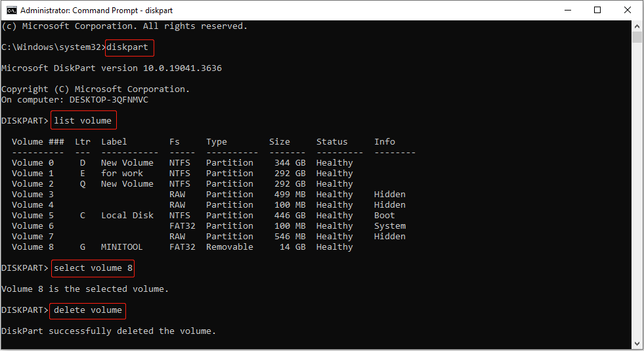Image resolution: width=644 pixels, height=351 pixels.
Task: Click the FAT32 file system of Volume 6
Action: tap(182, 226)
